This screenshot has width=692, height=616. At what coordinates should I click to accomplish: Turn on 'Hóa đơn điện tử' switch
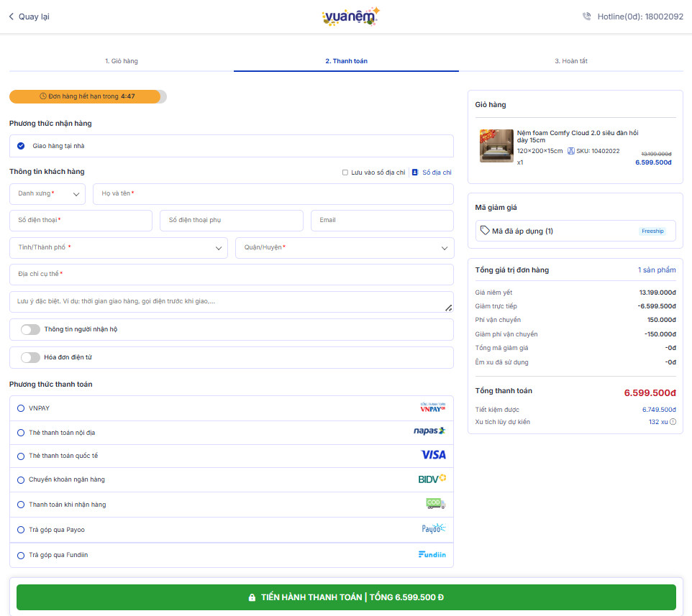coord(30,357)
